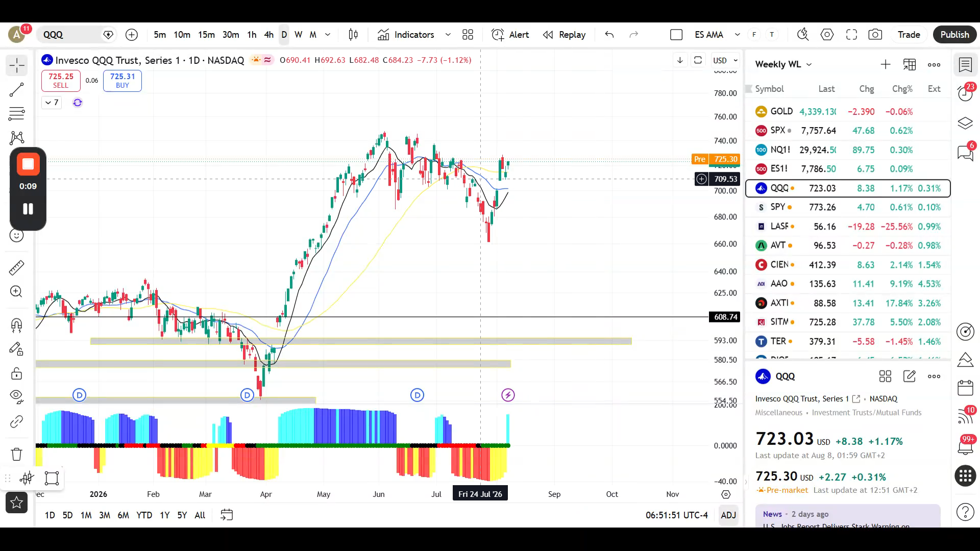The width and height of the screenshot is (980, 551).
Task: Edit QQQ symbol note
Action: pyautogui.click(x=910, y=377)
